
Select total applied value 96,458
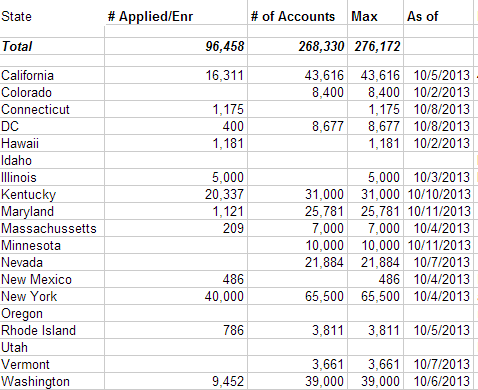point(176,46)
